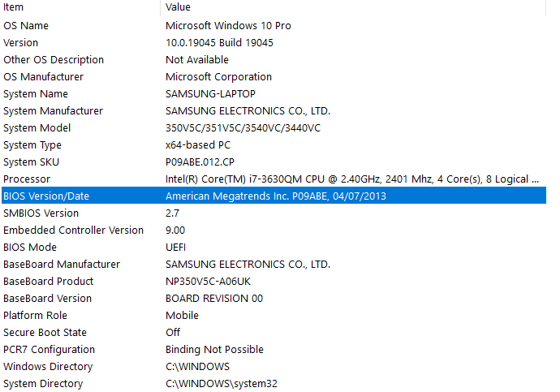
Task: Click the value '9.00'
Action: tap(175, 230)
